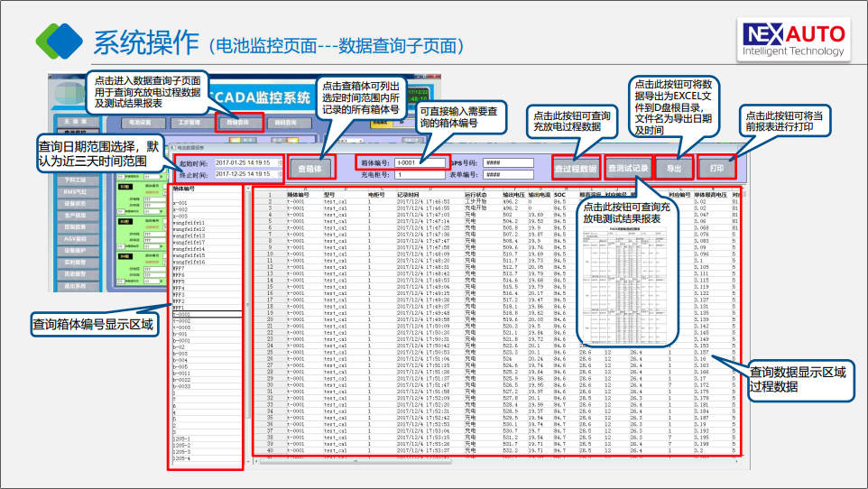This screenshot has width=868, height=489.
Task: Click the 箱体编号 input with t-0001
Action: (420, 162)
